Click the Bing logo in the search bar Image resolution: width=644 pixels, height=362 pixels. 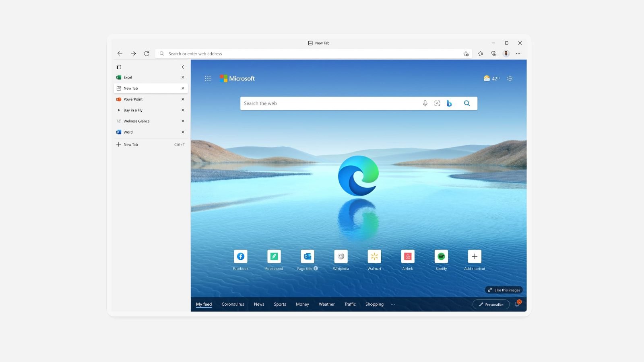(x=450, y=103)
